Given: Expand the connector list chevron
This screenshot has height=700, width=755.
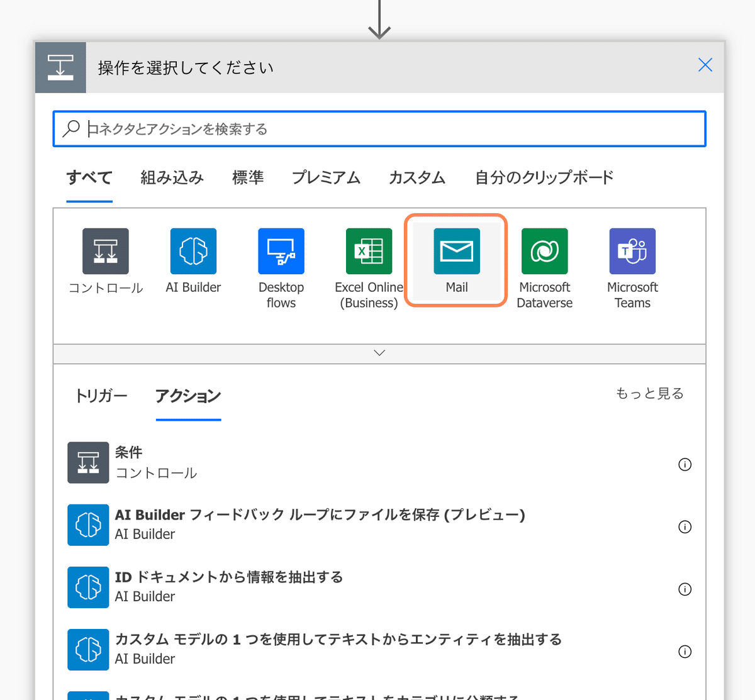Looking at the screenshot, I should [x=379, y=353].
